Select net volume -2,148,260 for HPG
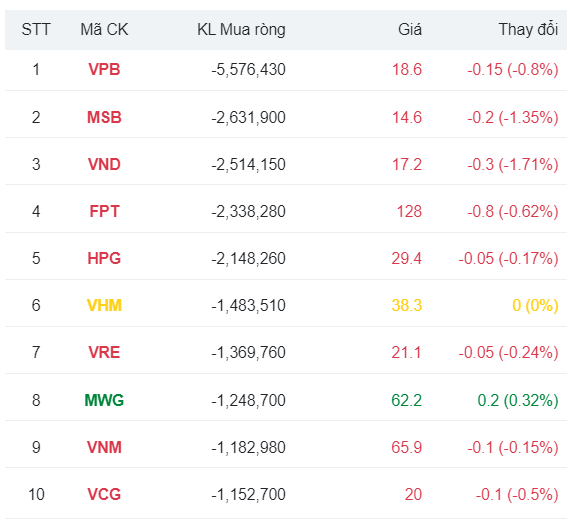 coord(248,258)
